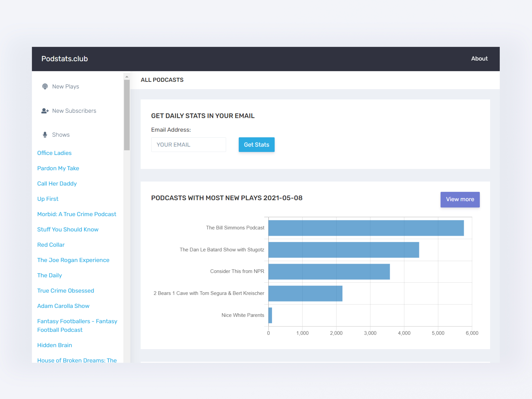Click the Consider This from NPR label
Screen dimensions: 532x399
[x=237, y=271]
